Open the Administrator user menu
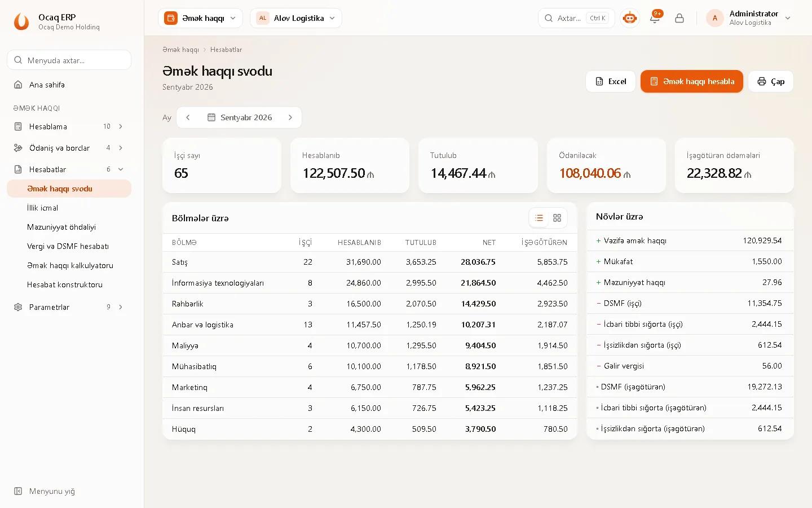 coord(749,18)
